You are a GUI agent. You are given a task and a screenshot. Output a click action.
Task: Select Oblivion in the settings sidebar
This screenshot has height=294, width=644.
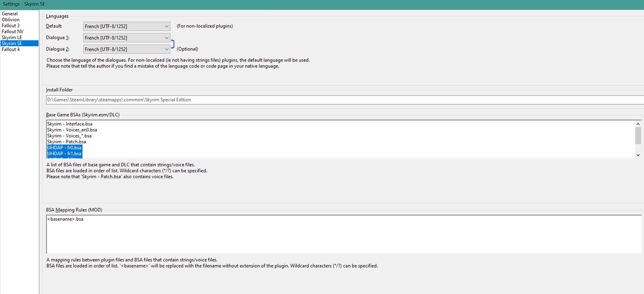(11, 20)
